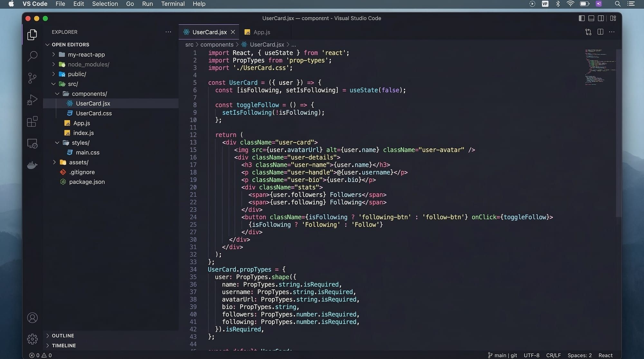
Task: Change Spaces: 2 indentation setting
Action: click(x=579, y=355)
